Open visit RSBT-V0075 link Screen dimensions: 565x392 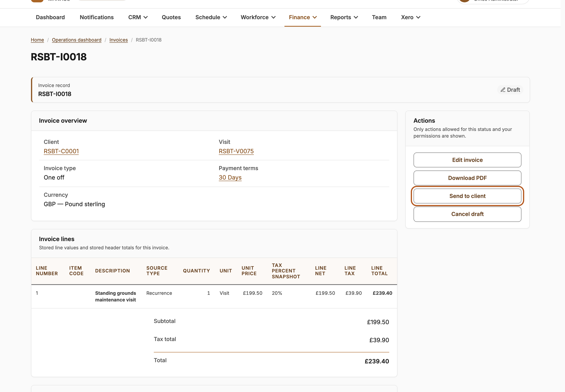[236, 151]
